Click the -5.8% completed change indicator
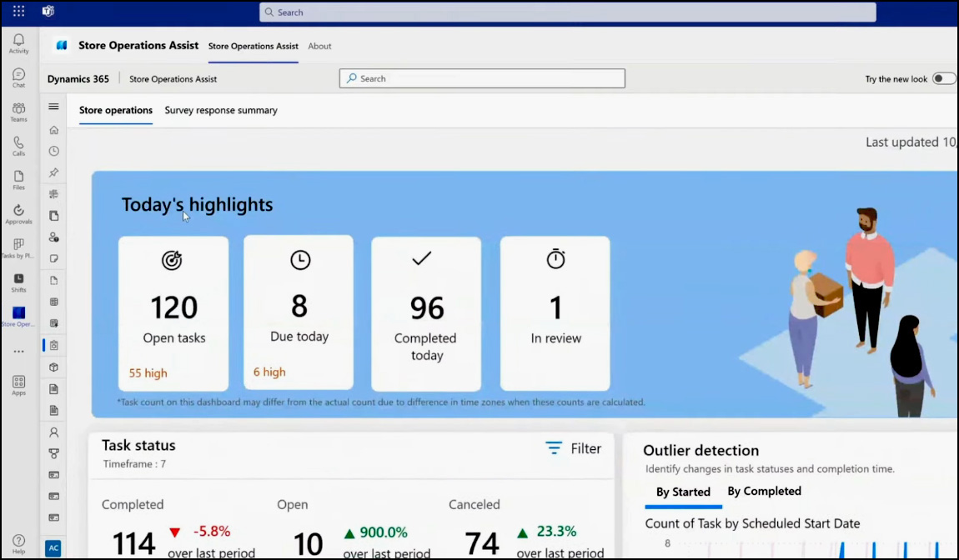This screenshot has width=959, height=560. point(201,532)
